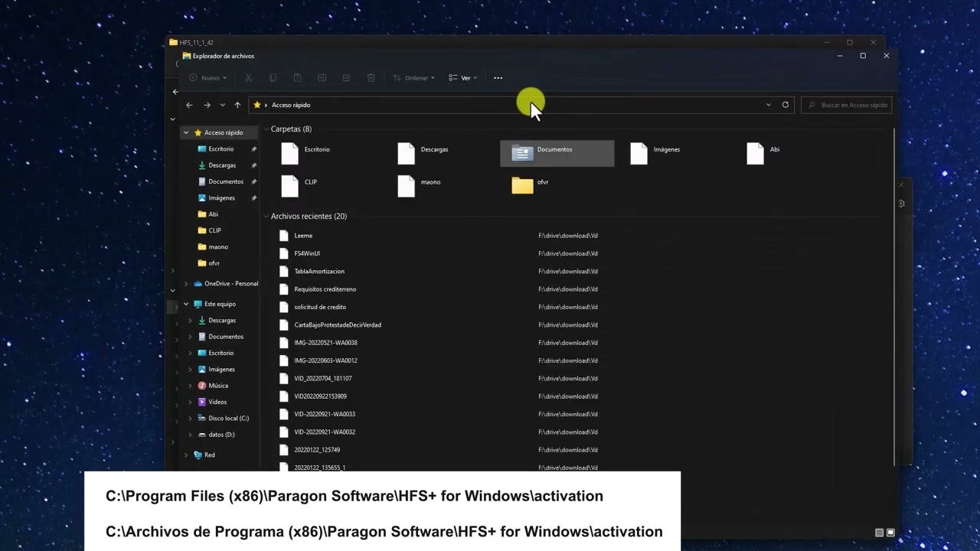Click the Share icon in toolbar

[x=346, y=77]
